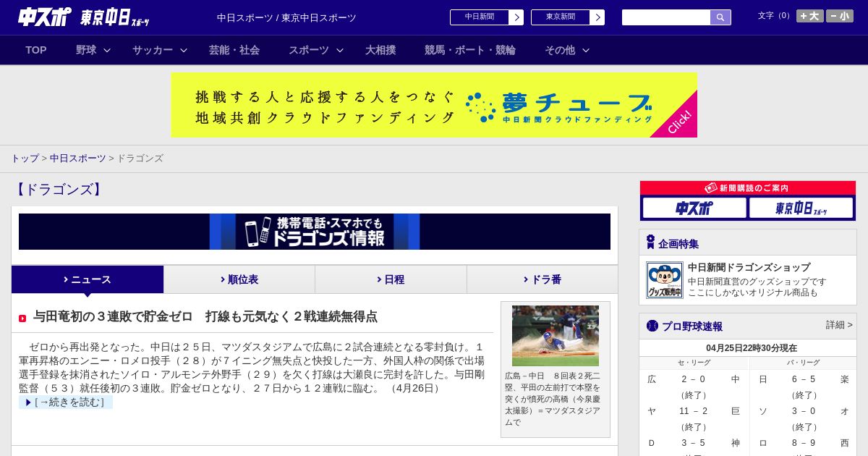Open the baseball game photo thumbnail
Viewport: 868px width, 456px height.
pyautogui.click(x=556, y=336)
